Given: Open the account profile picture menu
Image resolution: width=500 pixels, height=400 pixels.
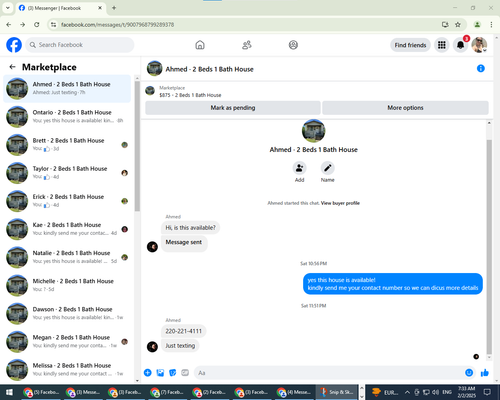Looking at the screenshot, I should point(479,45).
